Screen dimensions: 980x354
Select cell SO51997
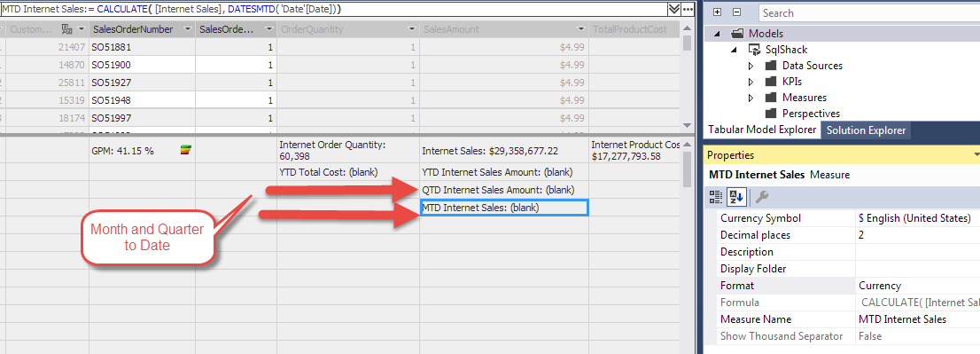pos(143,118)
